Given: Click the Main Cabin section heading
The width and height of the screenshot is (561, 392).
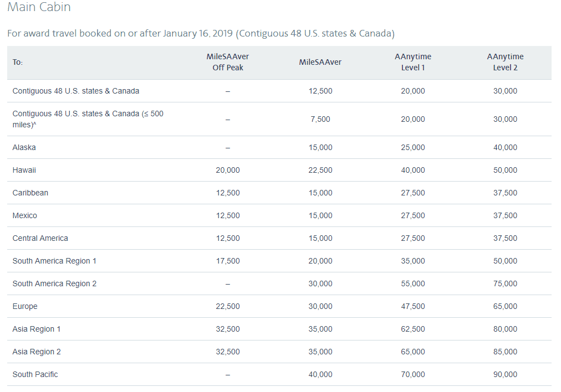Looking at the screenshot, I should (x=38, y=7).
